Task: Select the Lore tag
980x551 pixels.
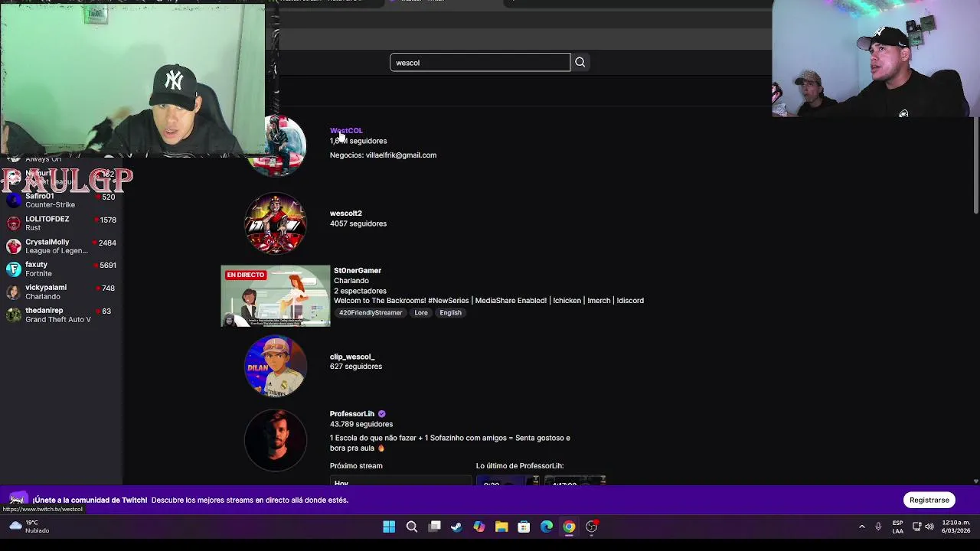Action: tap(421, 313)
